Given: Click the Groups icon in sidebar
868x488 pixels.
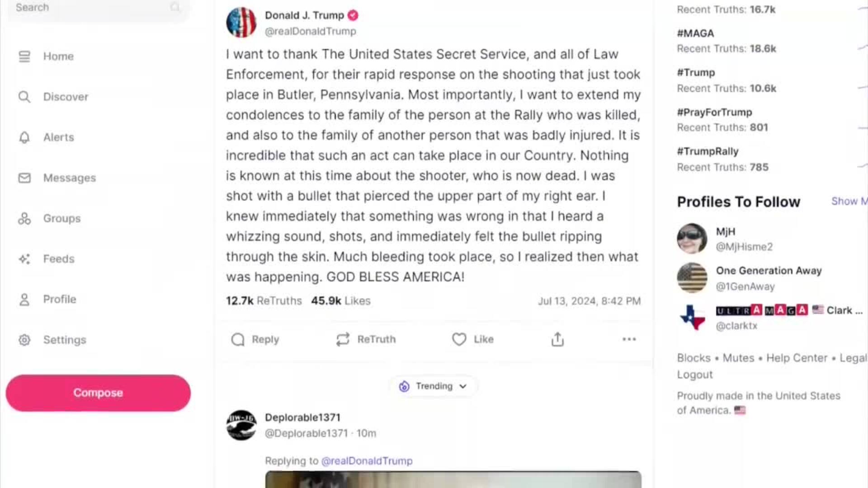Looking at the screenshot, I should pos(24,219).
